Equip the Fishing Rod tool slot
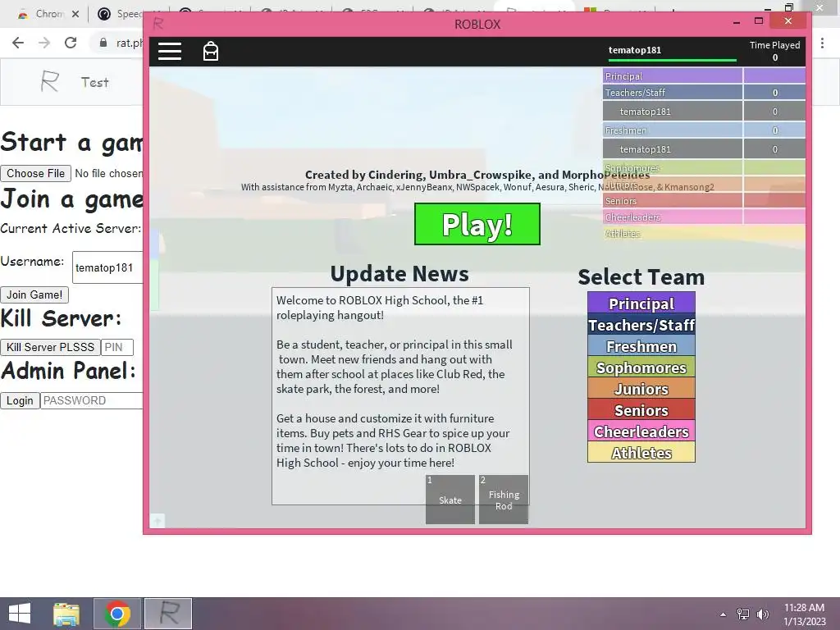 click(504, 500)
